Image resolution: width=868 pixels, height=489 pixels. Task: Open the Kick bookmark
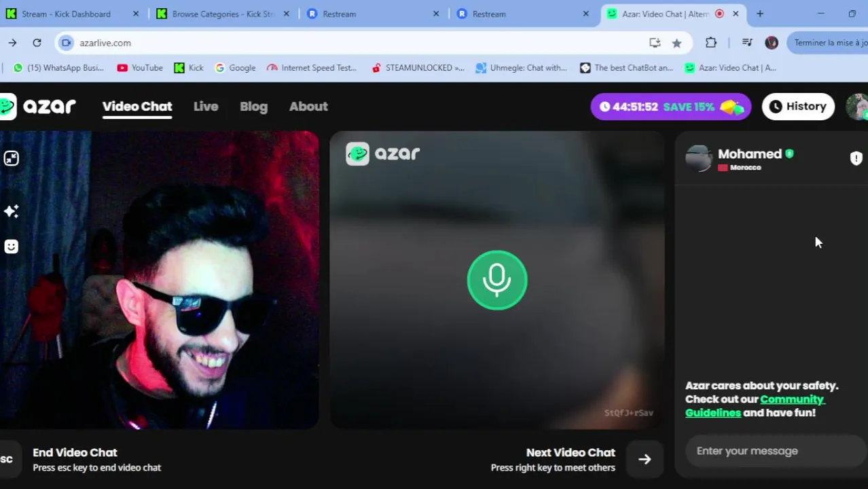click(x=189, y=68)
